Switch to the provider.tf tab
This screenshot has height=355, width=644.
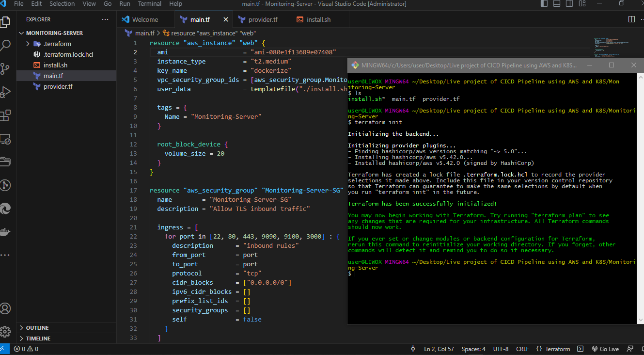tap(263, 19)
